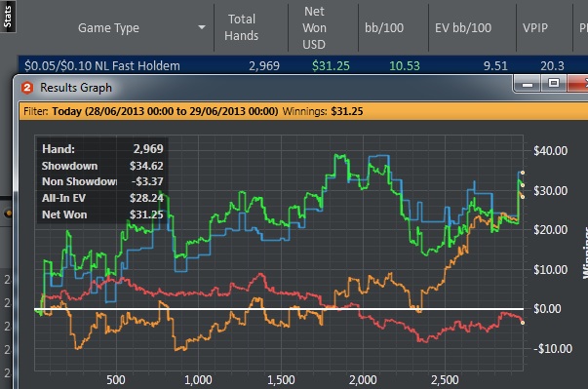588x389 pixels.
Task: Sort by EV bb/100 column header
Action: (x=463, y=27)
